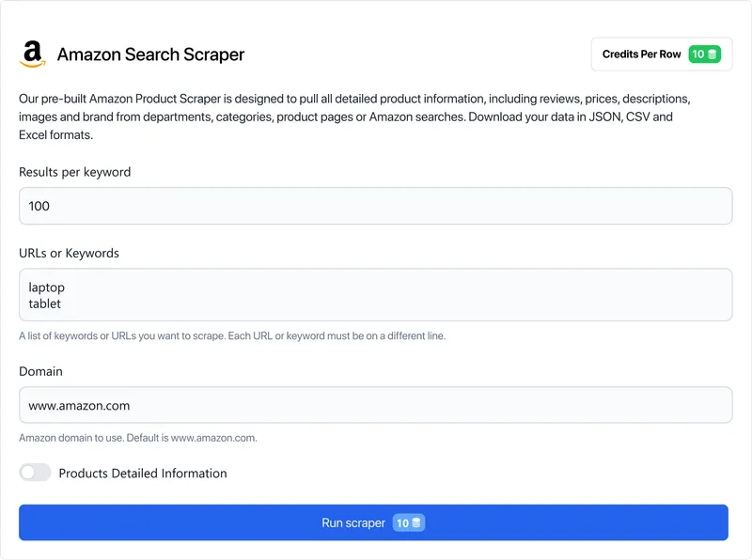The image size is (752, 560).
Task: Click the coin icon inside Run scraper button
Action: coord(416,522)
